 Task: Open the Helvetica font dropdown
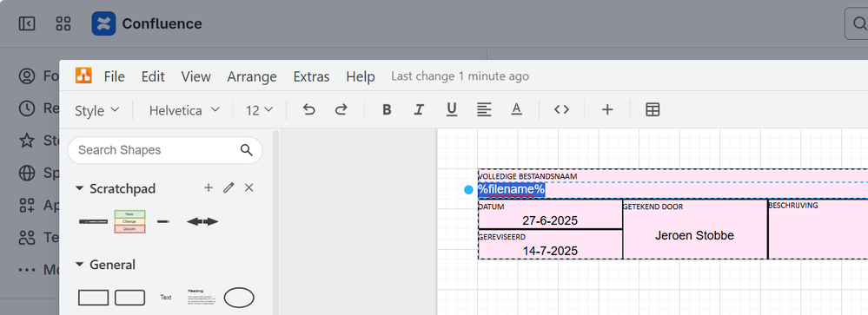[x=184, y=110]
